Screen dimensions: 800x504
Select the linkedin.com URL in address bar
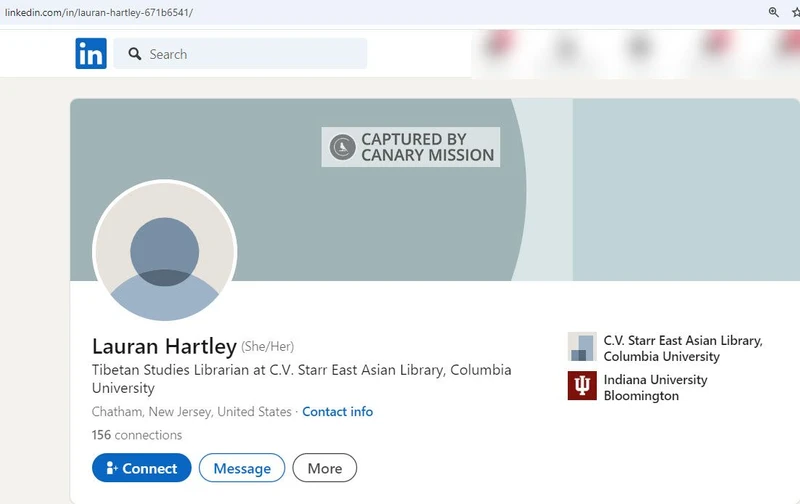[99, 12]
